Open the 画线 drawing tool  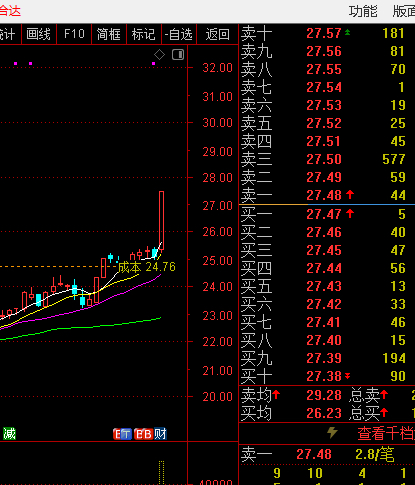click(39, 34)
